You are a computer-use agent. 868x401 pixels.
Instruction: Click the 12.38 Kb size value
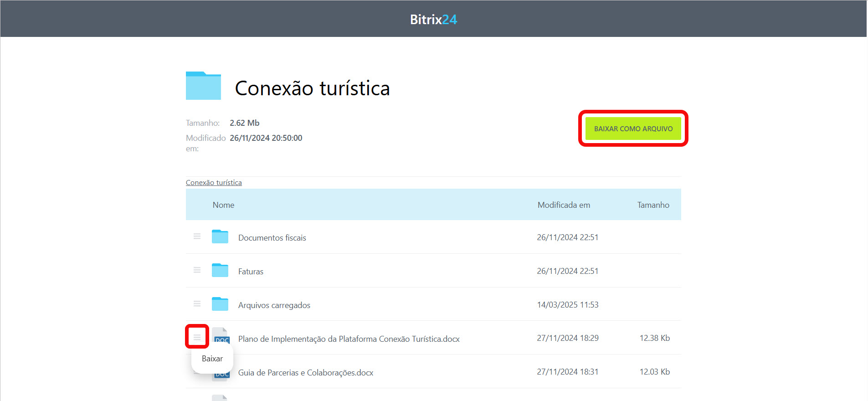tap(655, 338)
